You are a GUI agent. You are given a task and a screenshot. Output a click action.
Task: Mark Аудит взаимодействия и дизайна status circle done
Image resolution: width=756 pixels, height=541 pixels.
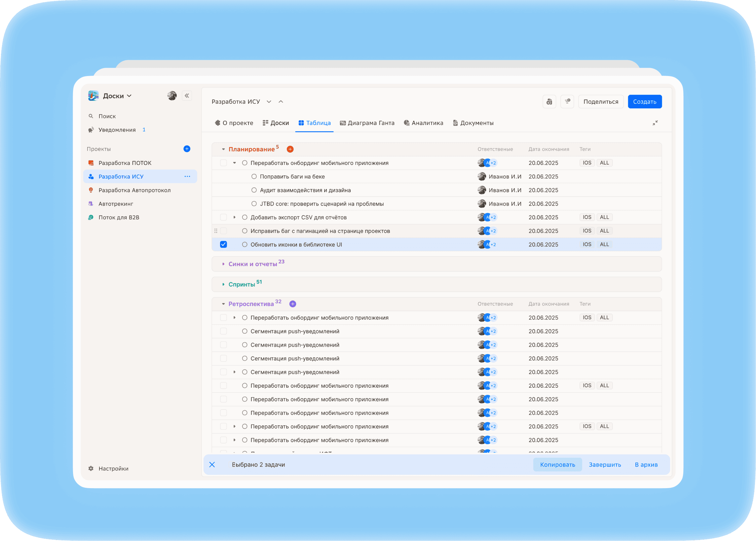coord(254,190)
